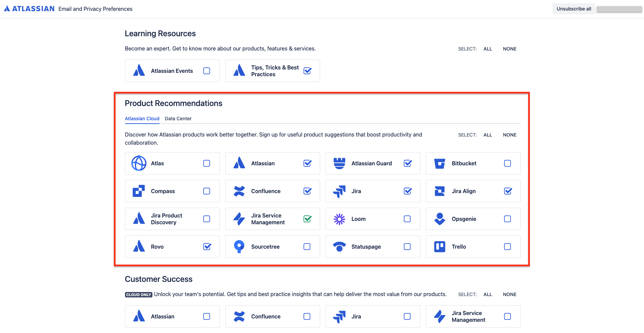Uncheck Jira Service Management recommendations checkbox

pos(307,219)
